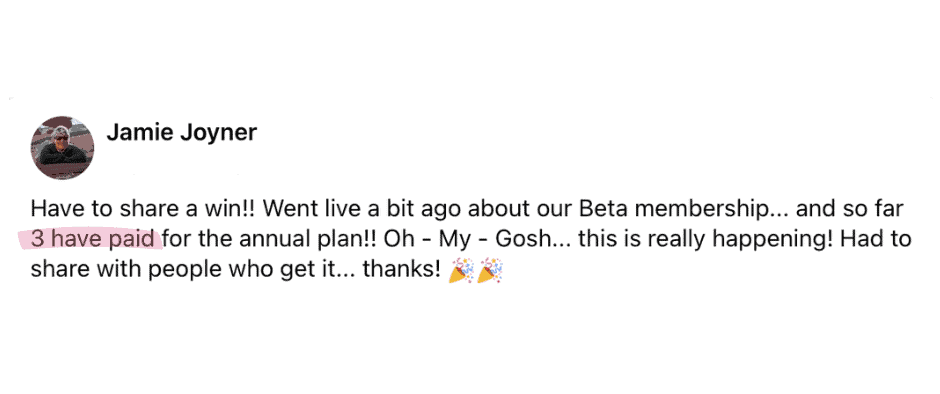Click the second party popper emoji

coord(490,270)
